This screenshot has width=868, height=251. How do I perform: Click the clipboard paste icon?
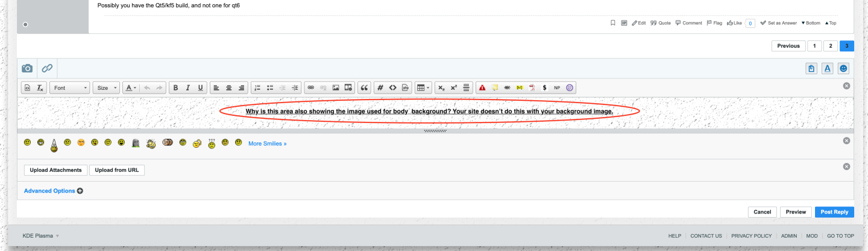click(x=811, y=69)
